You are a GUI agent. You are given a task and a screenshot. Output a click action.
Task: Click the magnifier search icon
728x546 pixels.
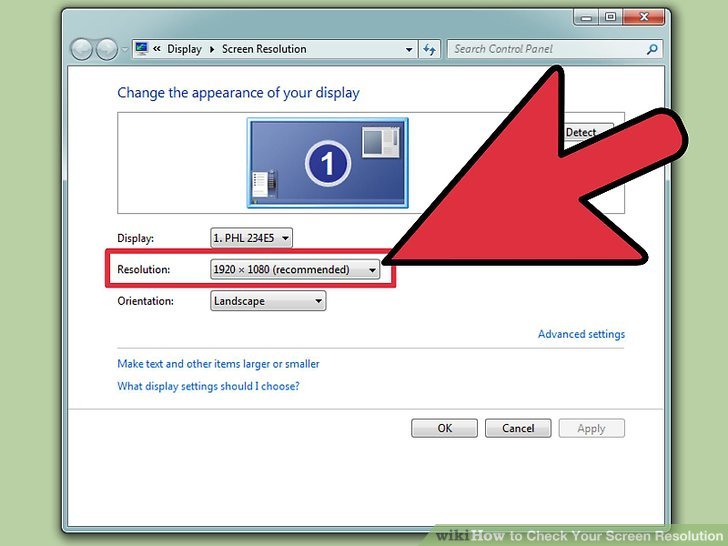[652, 49]
